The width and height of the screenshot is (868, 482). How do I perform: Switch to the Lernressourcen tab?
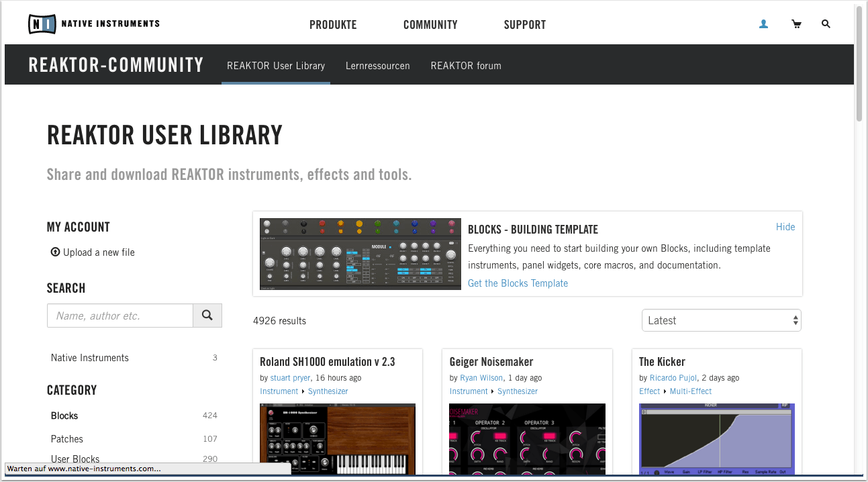pos(377,66)
